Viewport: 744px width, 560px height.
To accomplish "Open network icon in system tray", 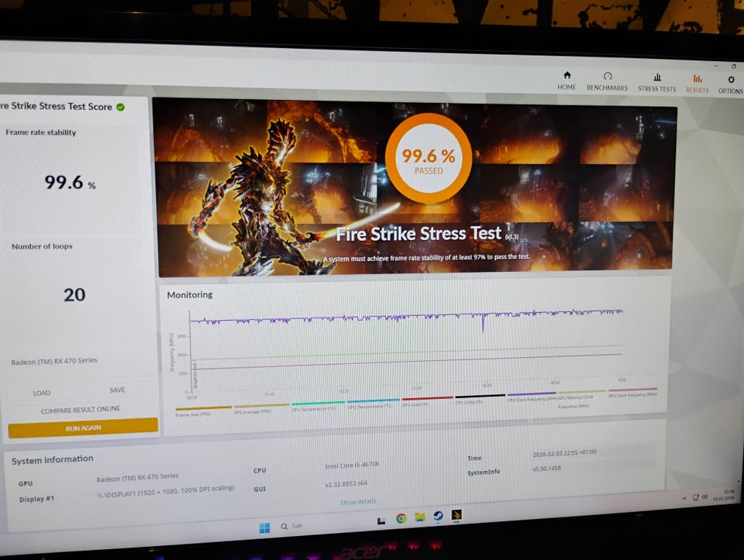I will click(696, 497).
